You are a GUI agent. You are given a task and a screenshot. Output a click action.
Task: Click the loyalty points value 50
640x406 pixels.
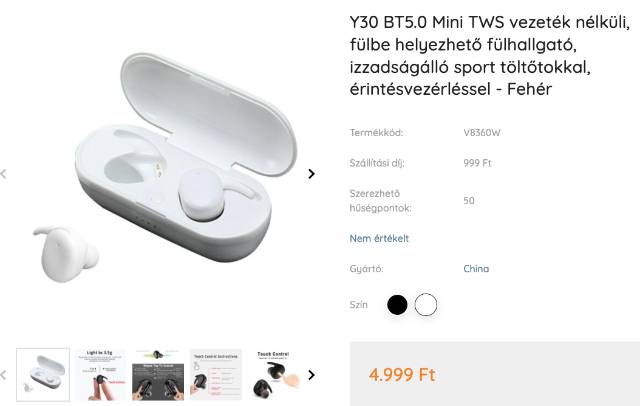[x=469, y=201]
